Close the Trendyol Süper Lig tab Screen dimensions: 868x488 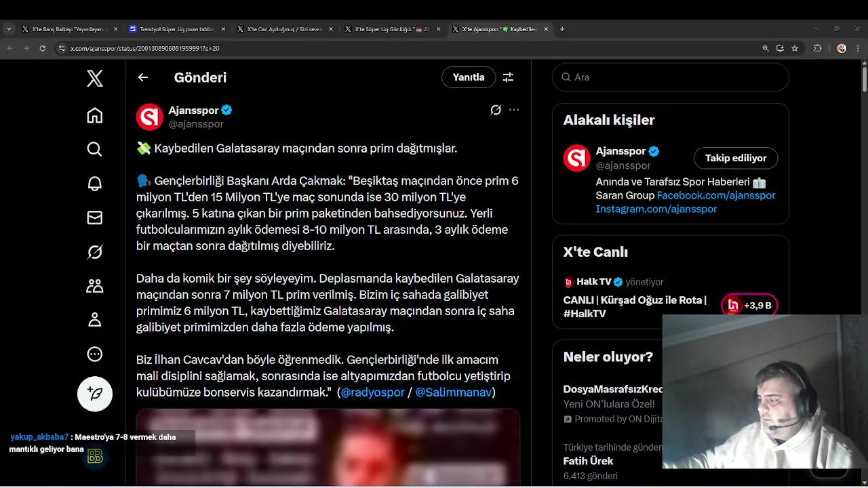tap(223, 29)
